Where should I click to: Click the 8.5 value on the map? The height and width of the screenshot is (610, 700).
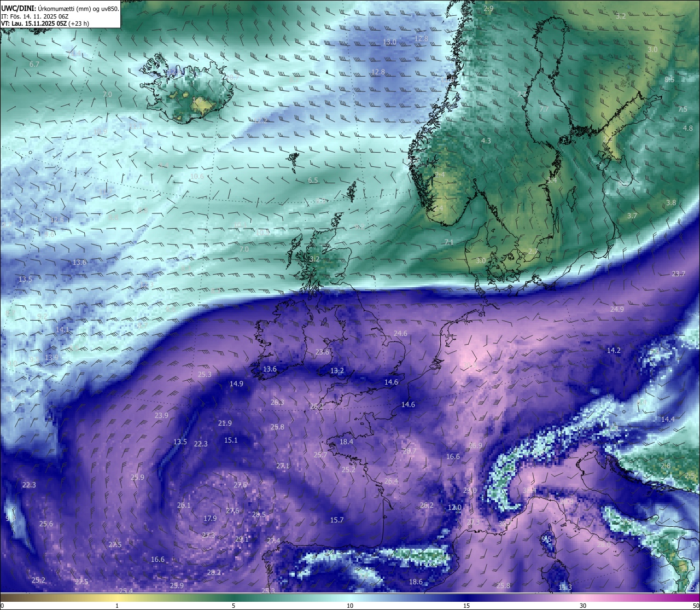click(x=669, y=79)
